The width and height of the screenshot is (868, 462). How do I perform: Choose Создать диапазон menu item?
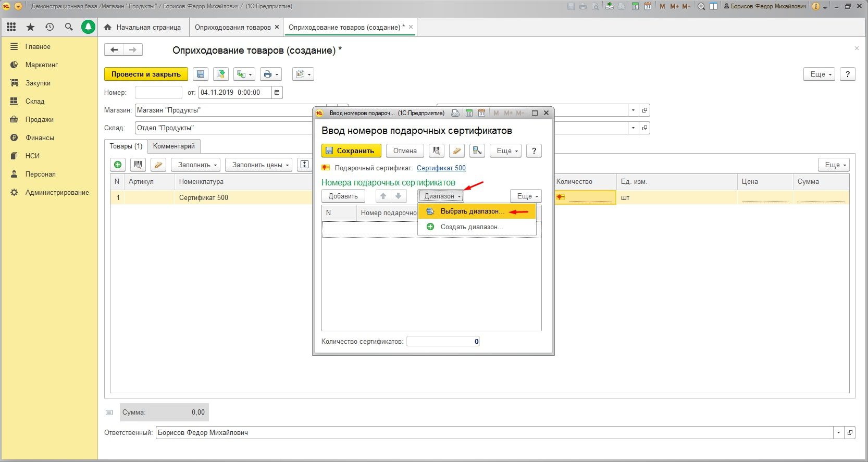472,227
